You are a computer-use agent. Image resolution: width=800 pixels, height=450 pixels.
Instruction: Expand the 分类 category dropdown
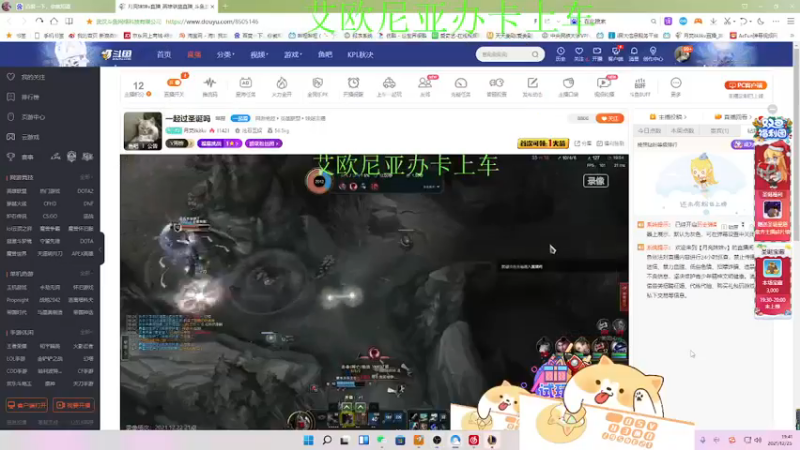pyautogui.click(x=225, y=55)
